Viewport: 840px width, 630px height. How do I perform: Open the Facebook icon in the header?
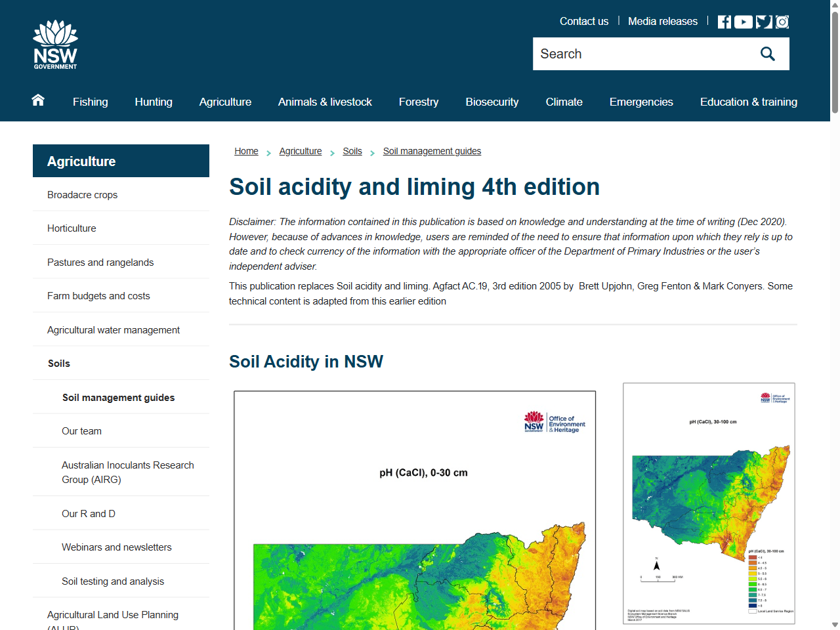(724, 21)
